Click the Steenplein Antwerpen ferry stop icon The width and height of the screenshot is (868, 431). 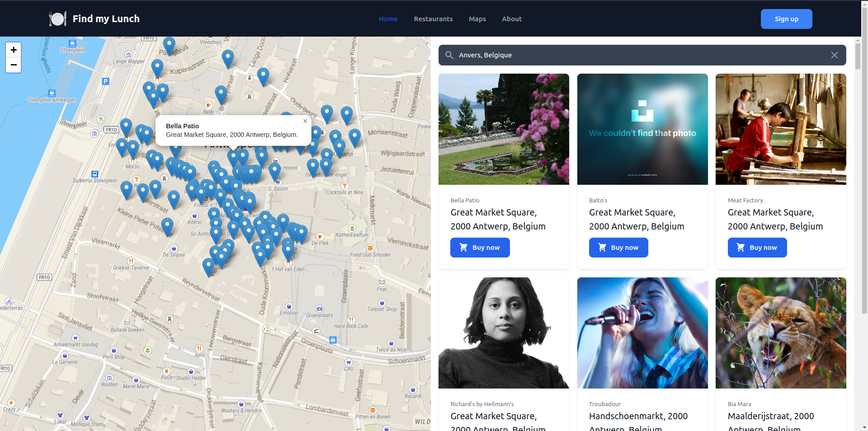(x=52, y=94)
